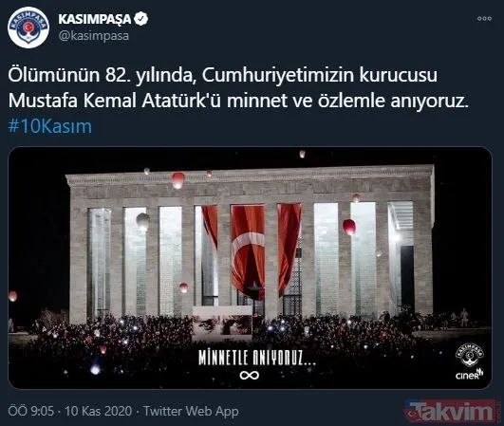Open the ÖÖ 9:05 timestamp link
The width and height of the screenshot is (504, 426).
pos(31,411)
